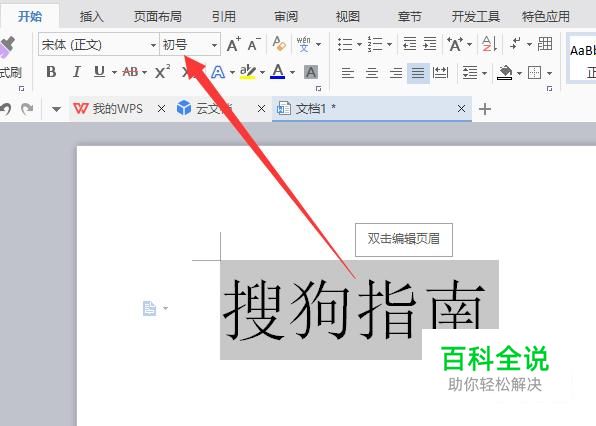Screen dimensions: 596x426
Task: Decrease font size with A- icon
Action: [254, 45]
